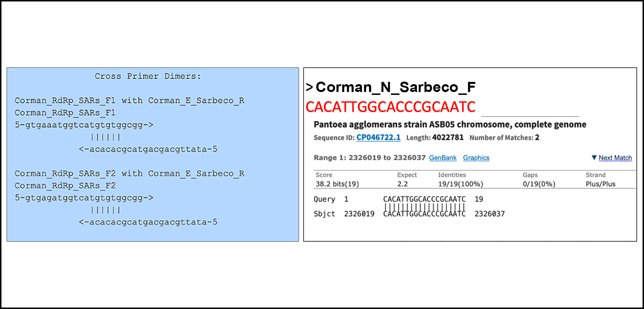Select the 5-gtgaaatggtcatgtgtggcgg-> sequence
Image resolution: width=644 pixels, height=309 pixels.
[84, 125]
